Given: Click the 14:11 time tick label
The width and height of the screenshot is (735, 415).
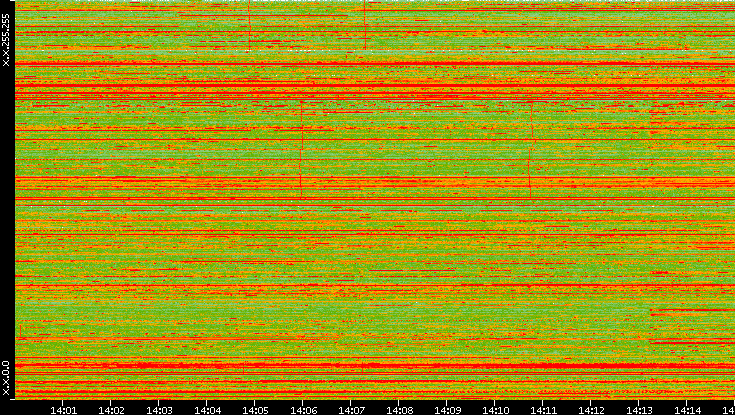Looking at the screenshot, I should click(x=542, y=410).
